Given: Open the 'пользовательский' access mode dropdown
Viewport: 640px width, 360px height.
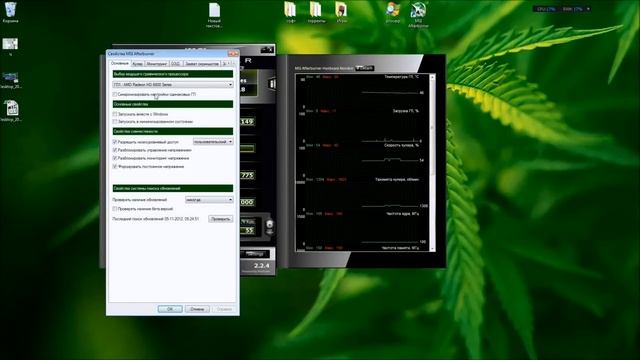Looking at the screenshot, I should (x=213, y=142).
